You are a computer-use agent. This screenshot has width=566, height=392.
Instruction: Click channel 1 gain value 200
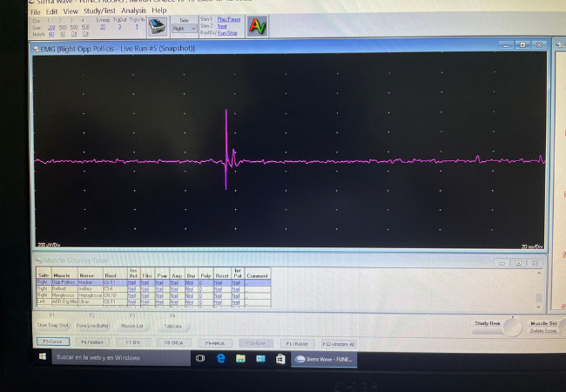(51, 27)
